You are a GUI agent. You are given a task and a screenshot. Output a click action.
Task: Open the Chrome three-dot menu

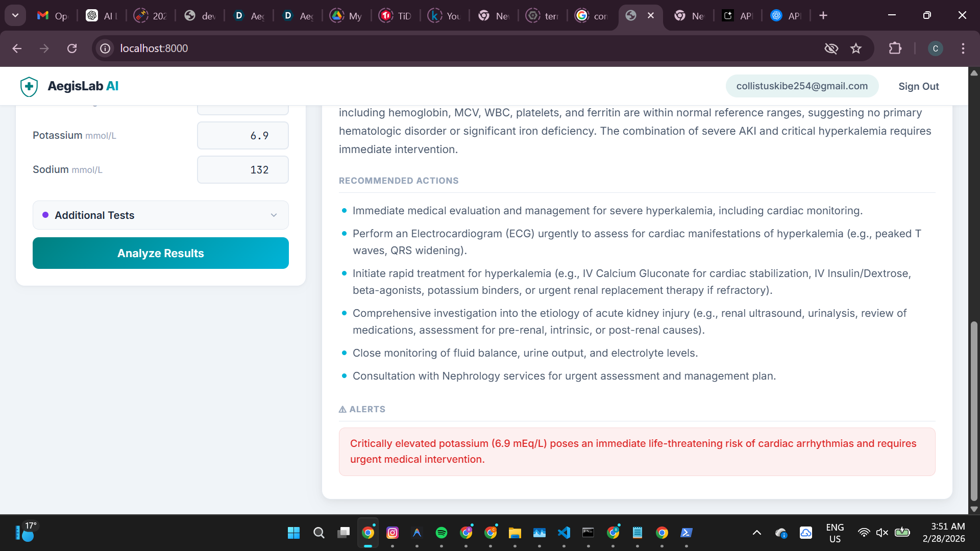pos(963,48)
